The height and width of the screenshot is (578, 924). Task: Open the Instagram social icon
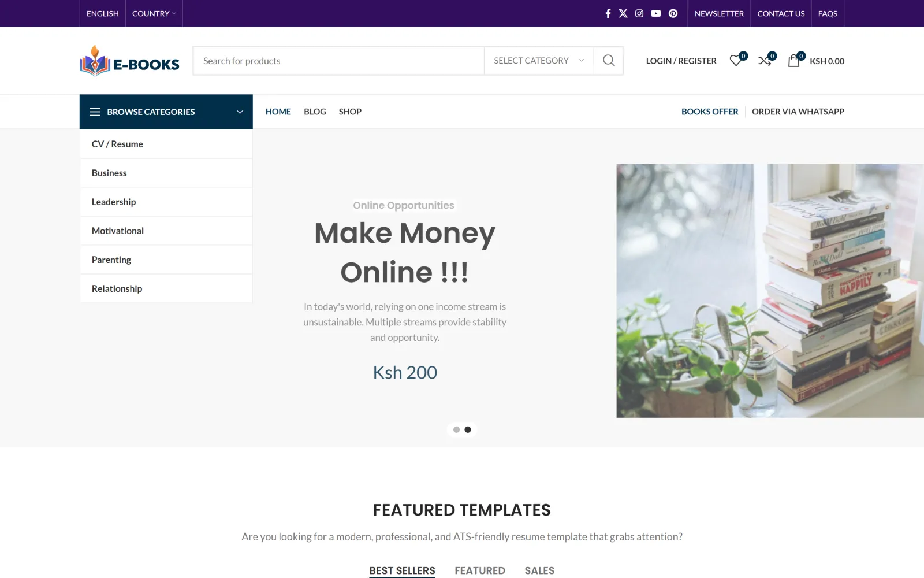(639, 13)
